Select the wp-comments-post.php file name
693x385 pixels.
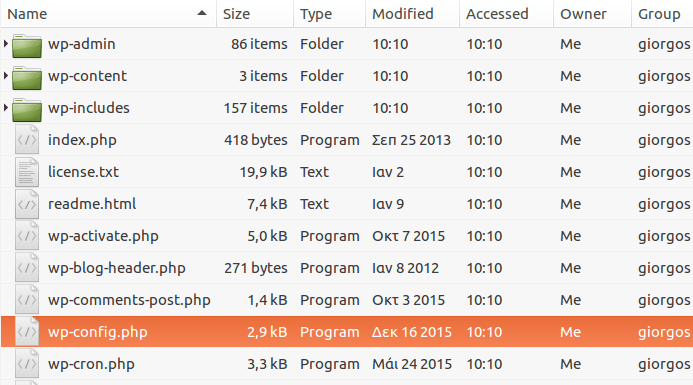(129, 300)
